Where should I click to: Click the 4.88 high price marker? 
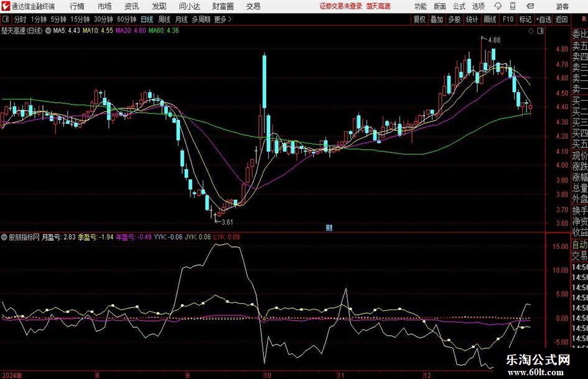494,40
